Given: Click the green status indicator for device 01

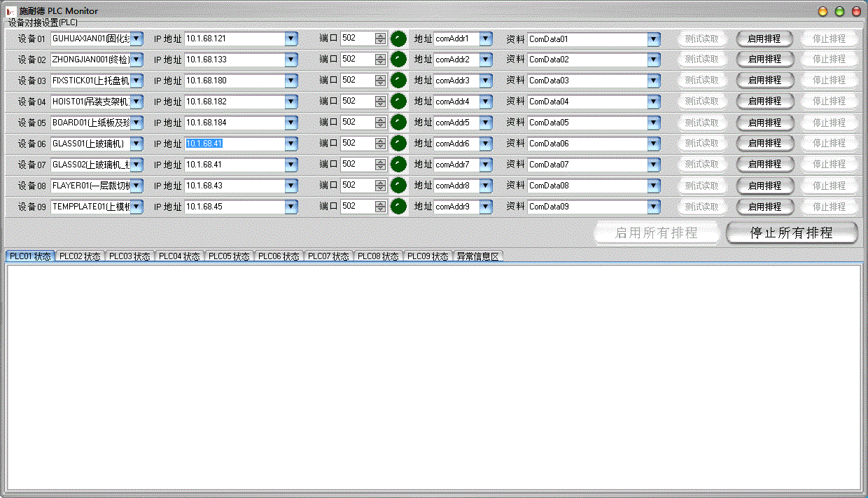Looking at the screenshot, I should [398, 39].
